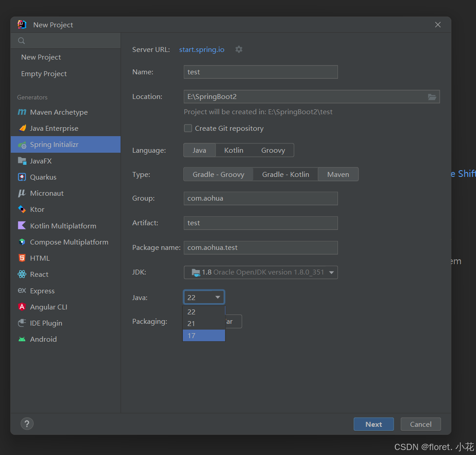Pick Java 17 from the dropdown list
476x455 pixels.
(204, 335)
